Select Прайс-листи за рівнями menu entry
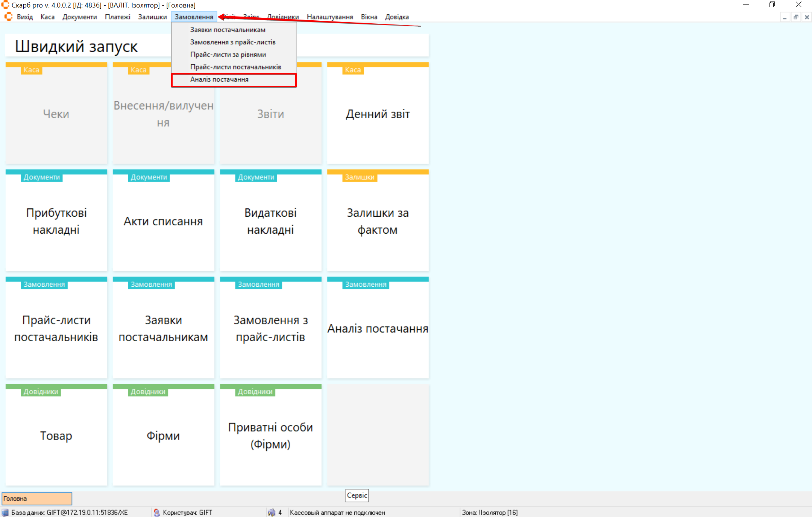The height and width of the screenshot is (517, 812). pyautogui.click(x=234, y=55)
